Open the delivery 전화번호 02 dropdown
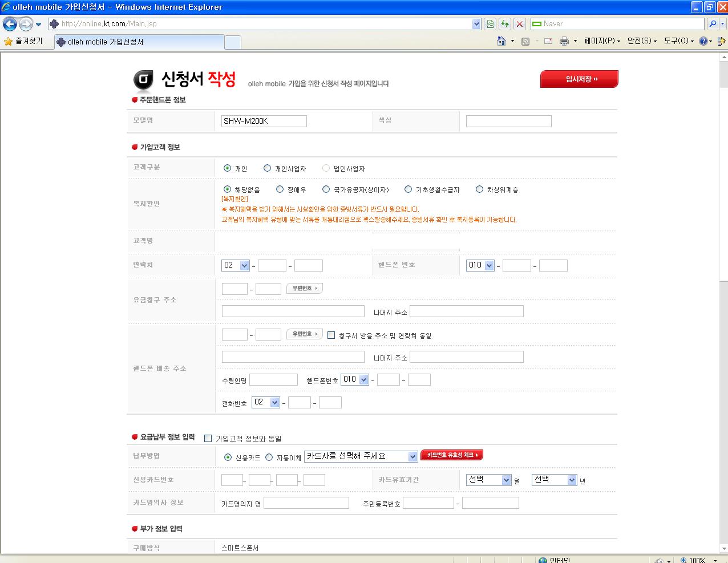Image resolution: width=728 pixels, height=563 pixels. coord(266,402)
